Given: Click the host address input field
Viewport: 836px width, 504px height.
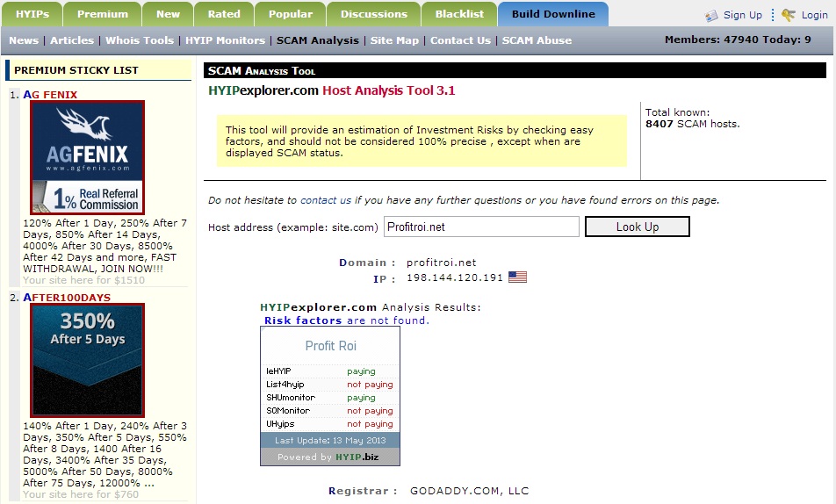Looking at the screenshot, I should pyautogui.click(x=481, y=227).
